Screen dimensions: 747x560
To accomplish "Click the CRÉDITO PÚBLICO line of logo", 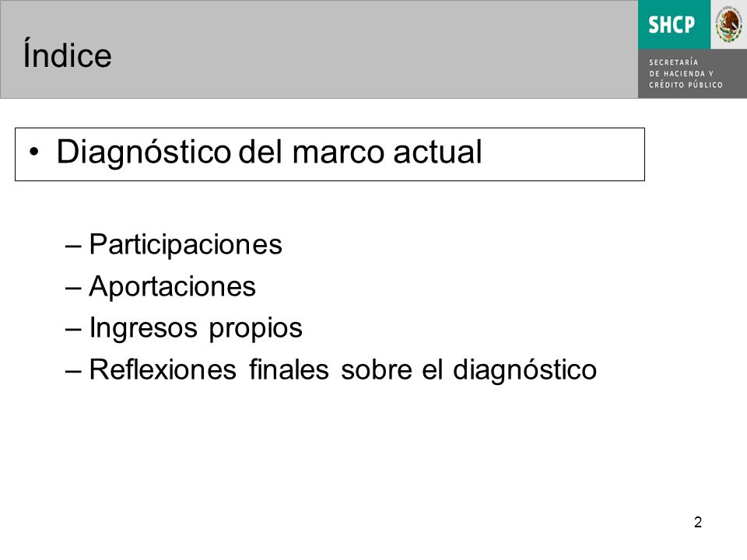I will [686, 85].
